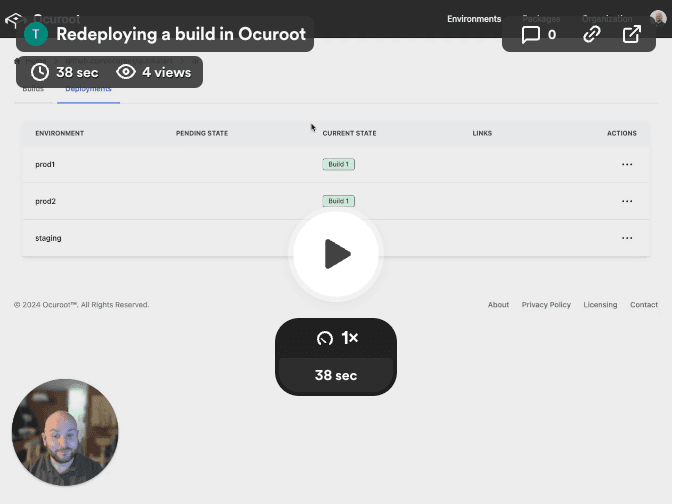674x504 pixels.
Task: Open Environments in top nav
Action: [474, 19]
